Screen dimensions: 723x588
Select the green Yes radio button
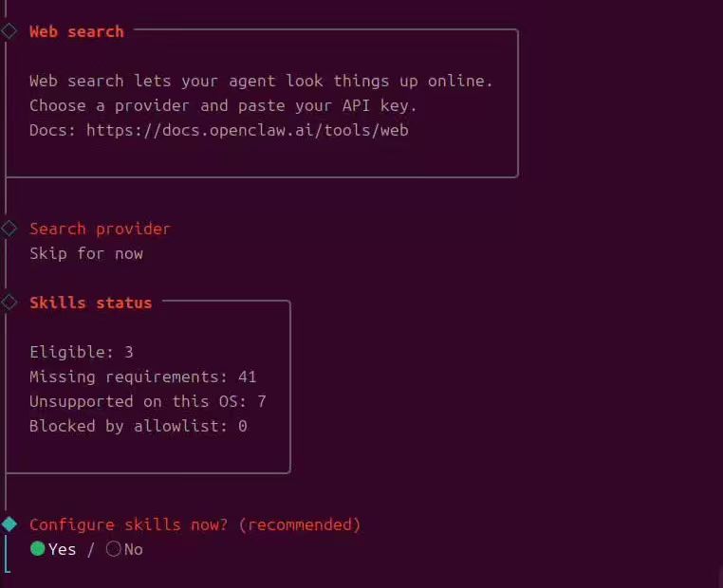pos(38,549)
